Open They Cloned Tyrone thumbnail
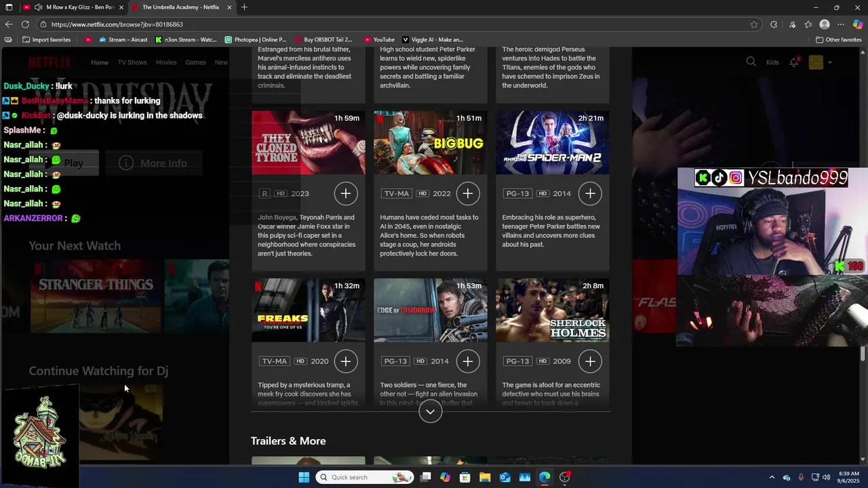The image size is (868, 488). [x=309, y=142]
